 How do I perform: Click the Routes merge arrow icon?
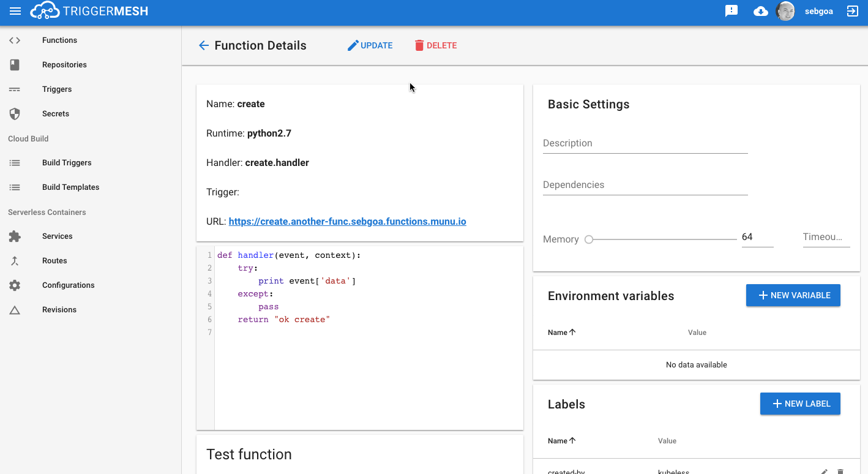point(15,261)
